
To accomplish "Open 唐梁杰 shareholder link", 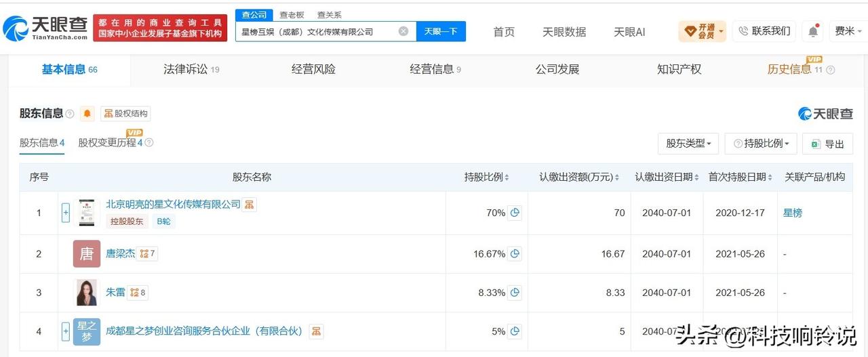I will click(120, 254).
